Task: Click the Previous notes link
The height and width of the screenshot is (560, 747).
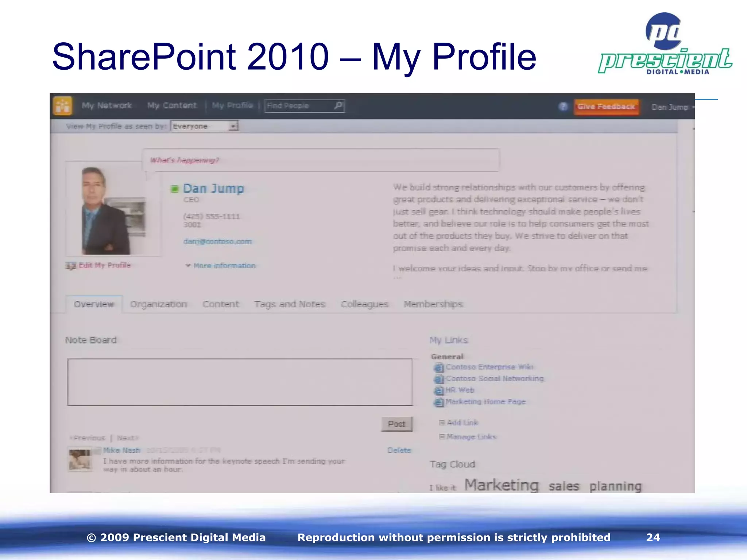Action: click(x=88, y=438)
